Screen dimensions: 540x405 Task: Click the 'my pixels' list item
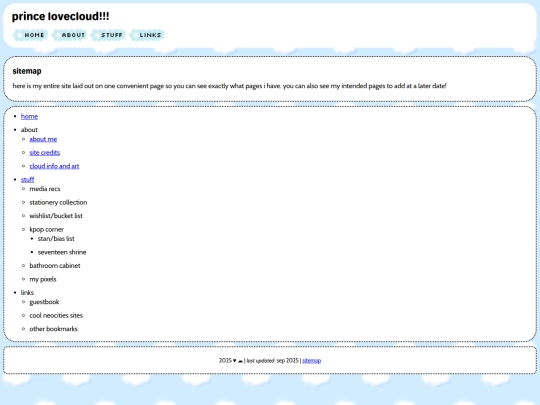tap(43, 279)
